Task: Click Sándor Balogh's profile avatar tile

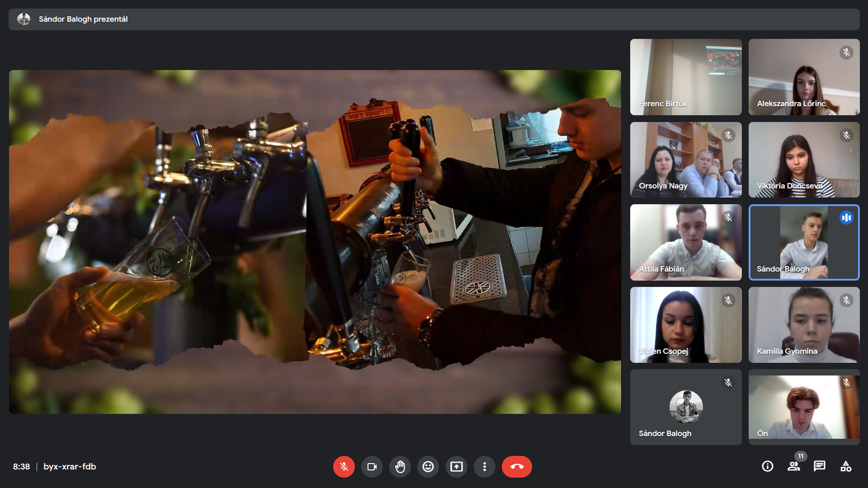Action: coord(685,407)
